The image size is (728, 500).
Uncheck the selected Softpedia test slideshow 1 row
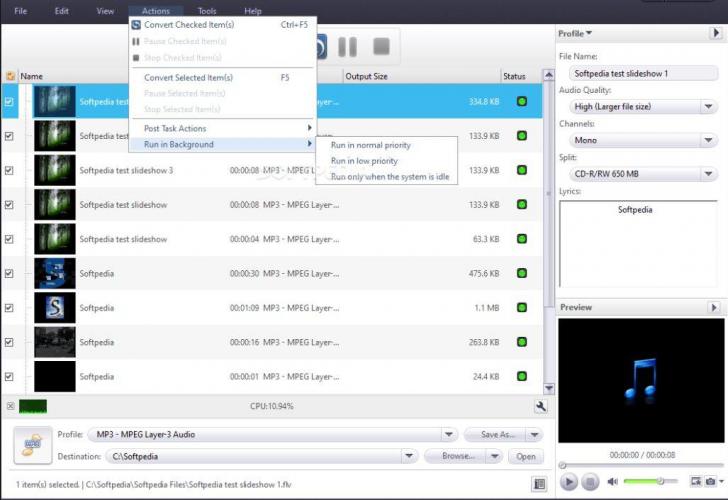9,102
